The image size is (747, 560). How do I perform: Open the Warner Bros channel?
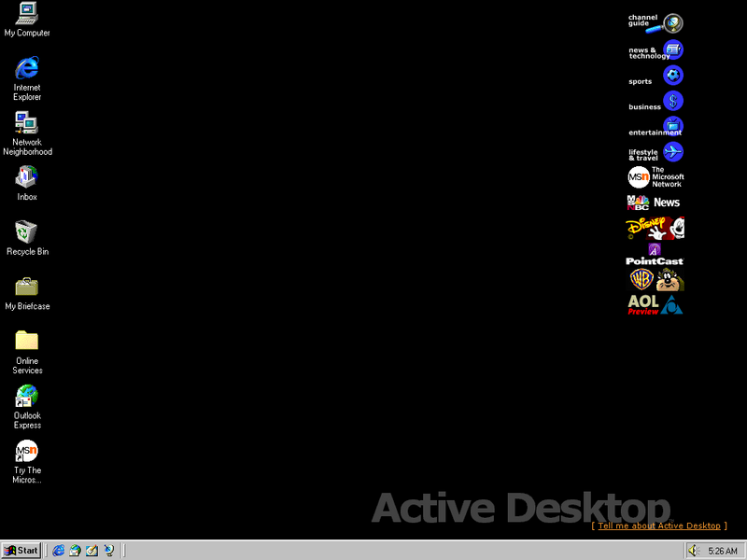coord(655,279)
